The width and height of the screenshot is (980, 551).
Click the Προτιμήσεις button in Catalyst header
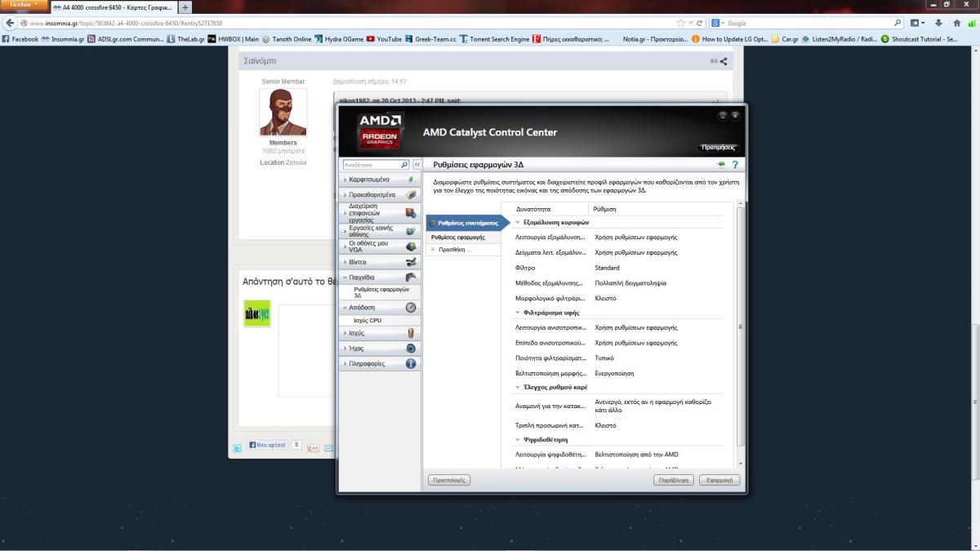tap(718, 148)
